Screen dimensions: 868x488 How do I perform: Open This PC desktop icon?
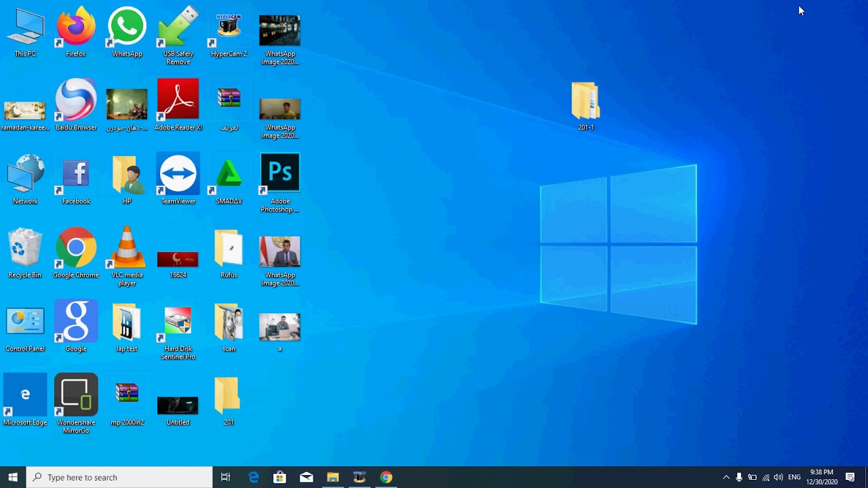(25, 33)
